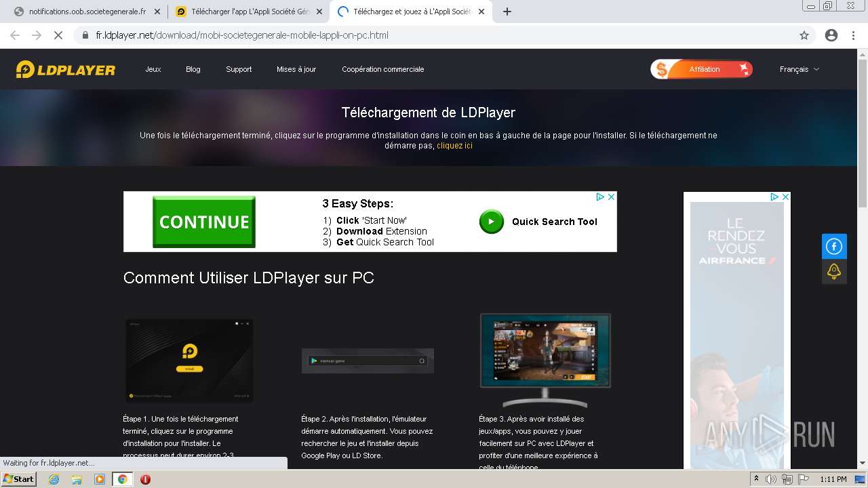Click the green CONTINUE ad button
Image resolution: width=868 pixels, height=488 pixels.
tap(204, 222)
